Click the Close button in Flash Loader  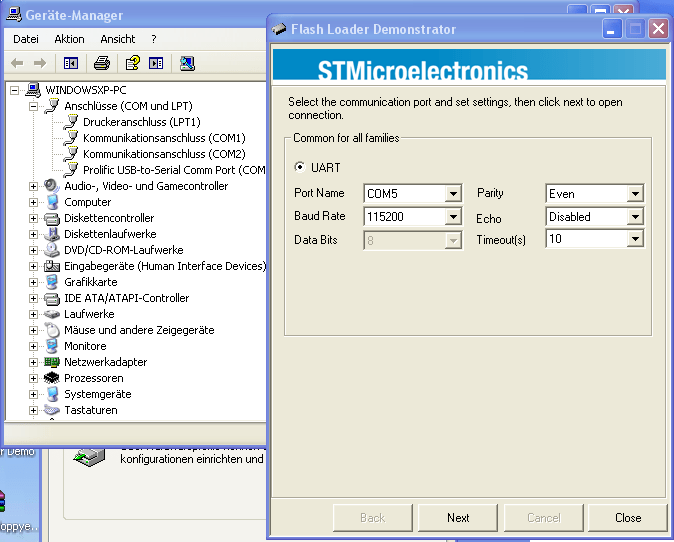[x=628, y=518]
